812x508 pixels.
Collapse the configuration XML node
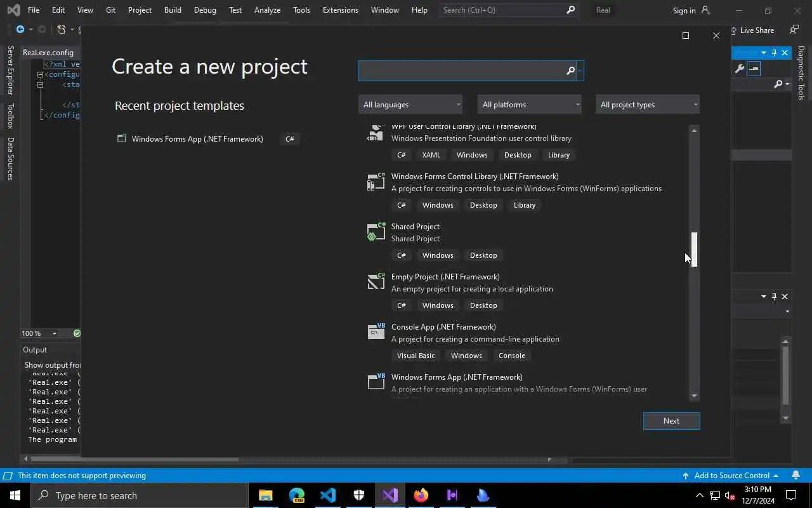tap(40, 74)
